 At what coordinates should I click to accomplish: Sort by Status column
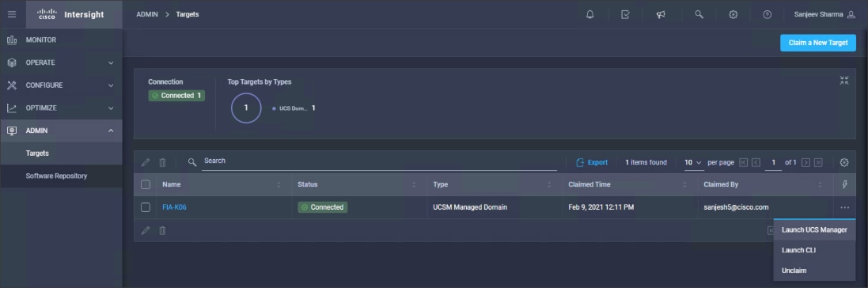pos(414,184)
